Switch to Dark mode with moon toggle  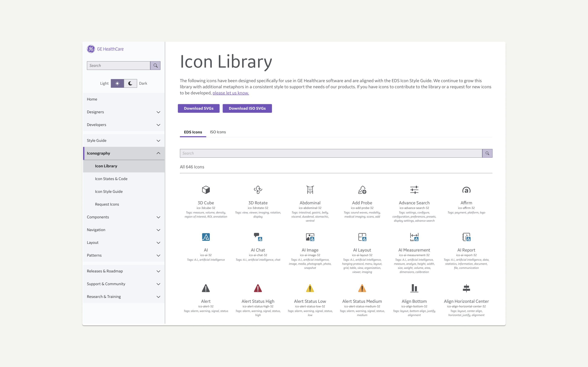pos(130,83)
